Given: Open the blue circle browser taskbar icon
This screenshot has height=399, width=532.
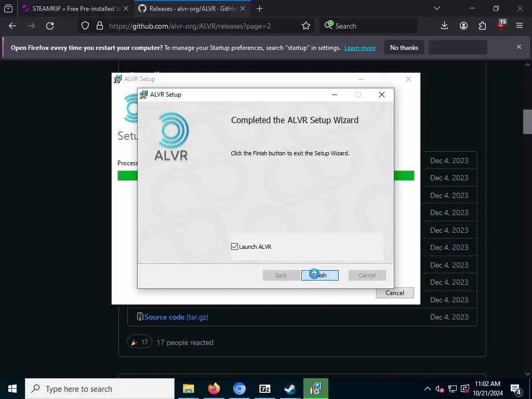Looking at the screenshot, I should click(x=239, y=389).
